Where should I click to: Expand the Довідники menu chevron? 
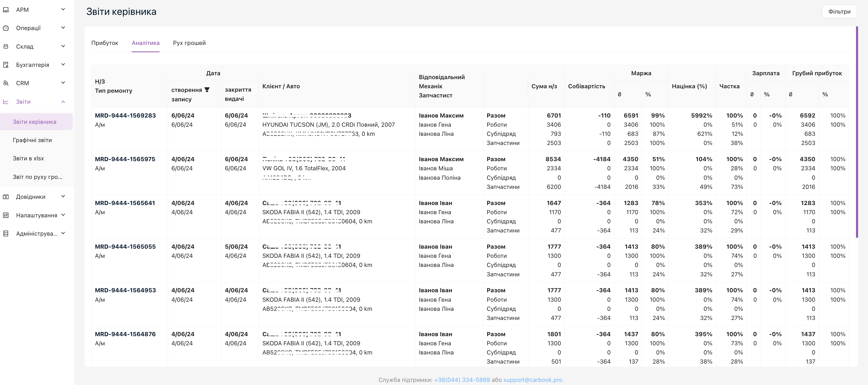pos(63,196)
